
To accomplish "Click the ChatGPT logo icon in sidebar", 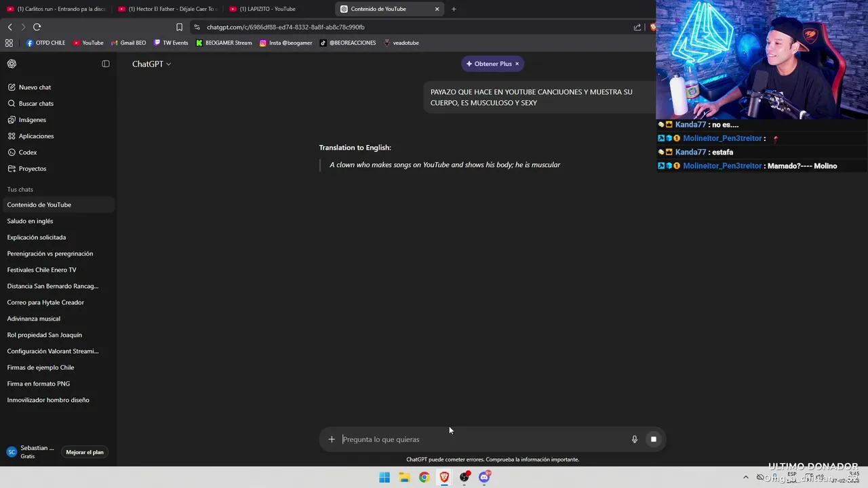I will click(x=12, y=64).
